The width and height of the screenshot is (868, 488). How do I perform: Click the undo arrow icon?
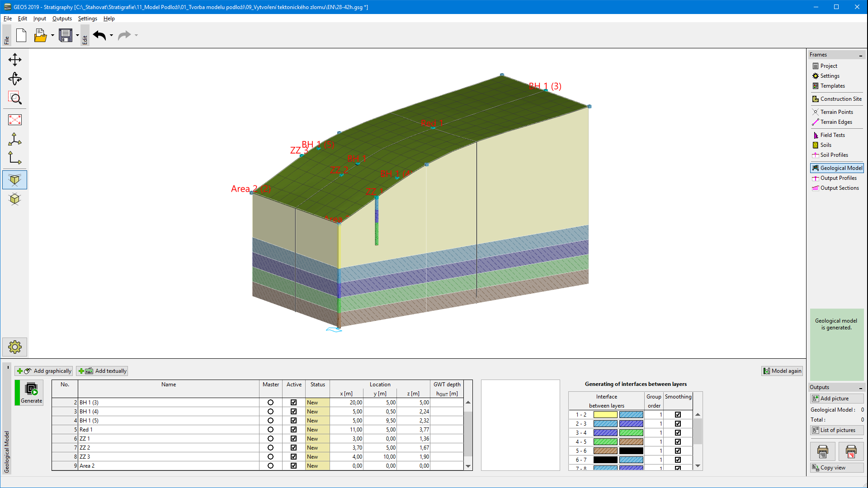(x=99, y=35)
